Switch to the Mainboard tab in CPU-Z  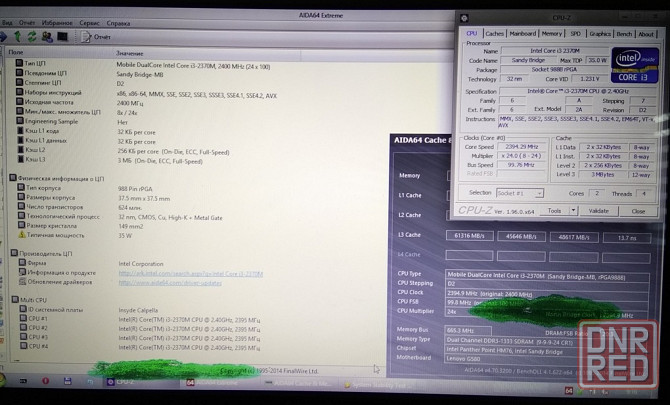pos(523,33)
